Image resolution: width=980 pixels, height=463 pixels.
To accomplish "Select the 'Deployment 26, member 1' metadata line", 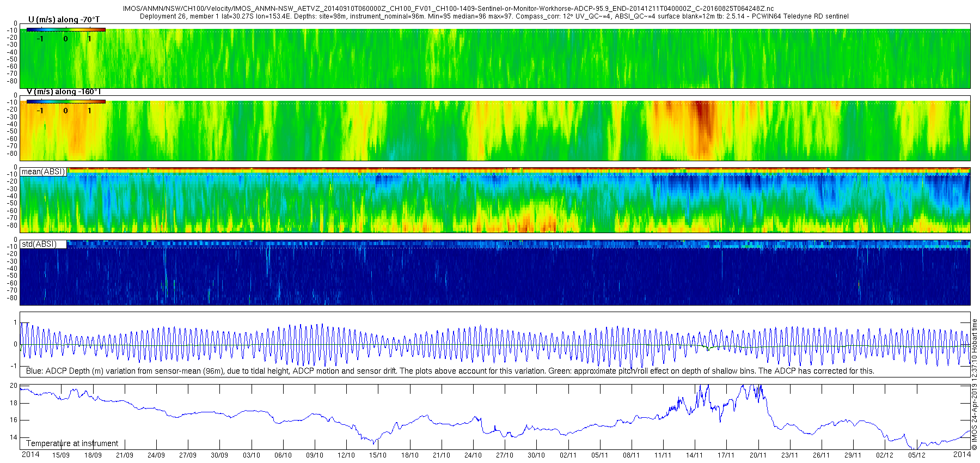I will tap(494, 16).
